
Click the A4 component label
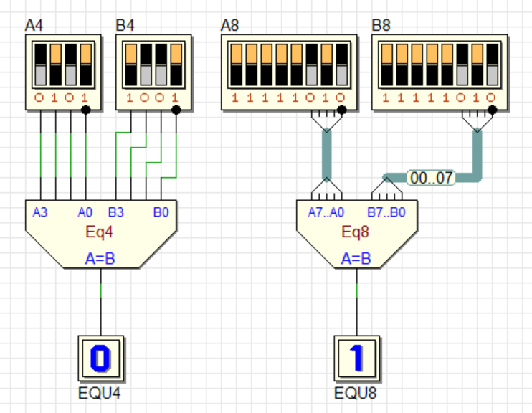(x=34, y=25)
